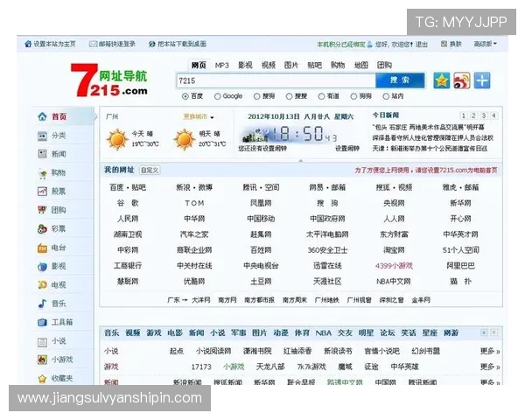The image size is (525, 420).
Task: Open the 百度·贴吧 link
Action: point(128,187)
